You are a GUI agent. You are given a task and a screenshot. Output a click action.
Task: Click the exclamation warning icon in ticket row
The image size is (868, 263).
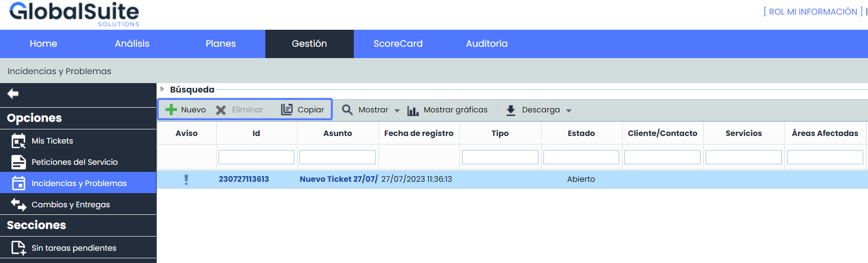[x=186, y=179]
